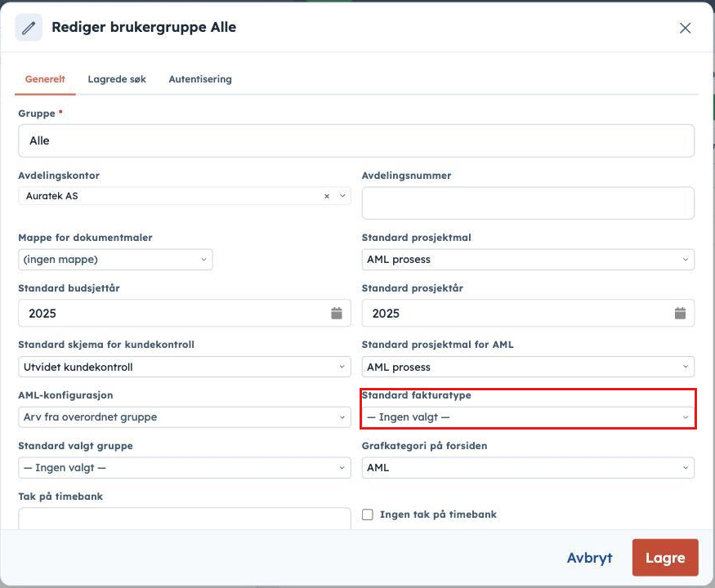Click the Lagre button
Viewport: 715px width, 588px height.
click(x=665, y=558)
